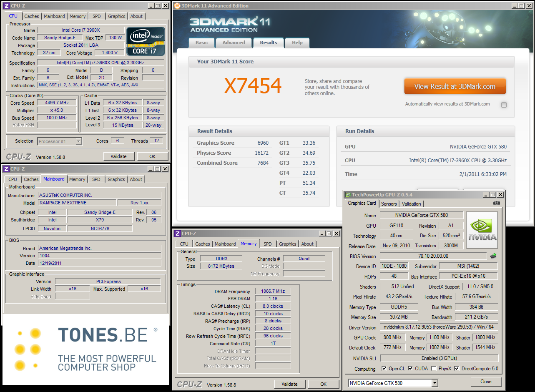Click the Bandwidth value 211.2 GB/s
The height and width of the screenshot is (392, 535).
[477, 317]
